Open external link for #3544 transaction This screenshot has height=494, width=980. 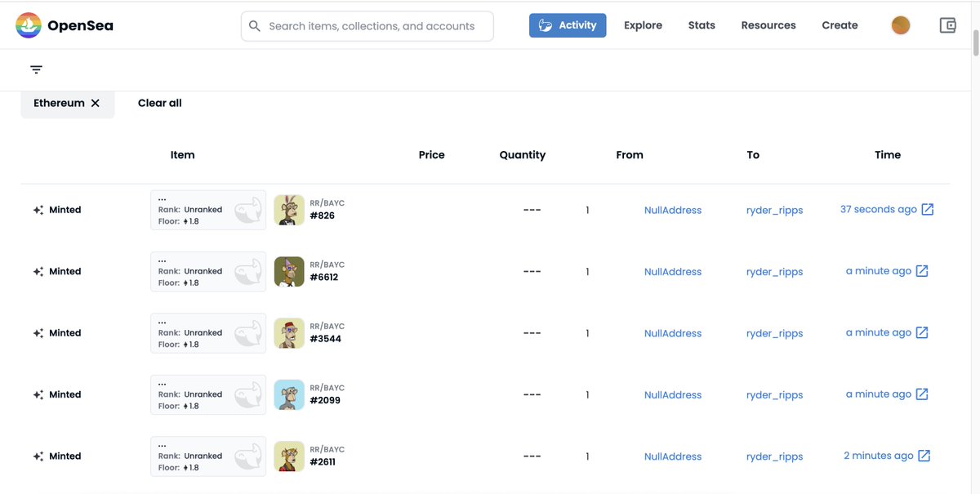922,332
